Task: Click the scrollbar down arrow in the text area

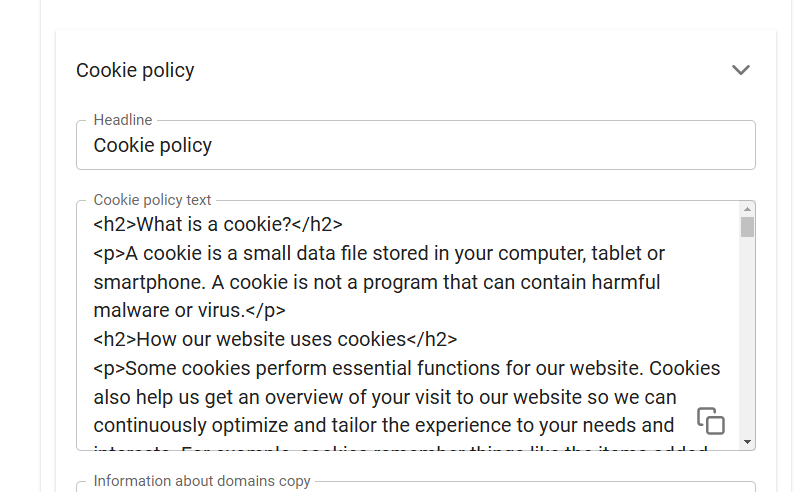Action: [747, 441]
